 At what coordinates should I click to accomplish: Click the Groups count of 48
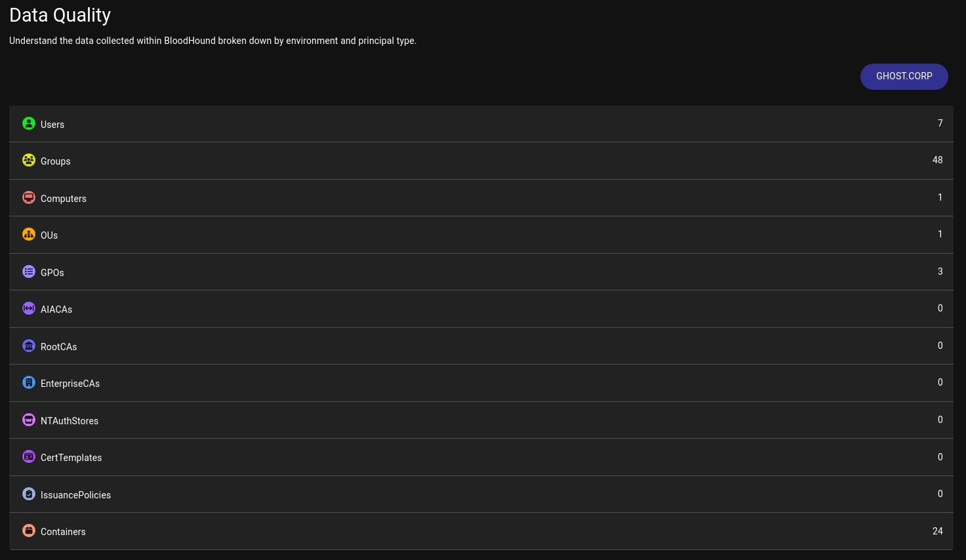click(x=937, y=160)
